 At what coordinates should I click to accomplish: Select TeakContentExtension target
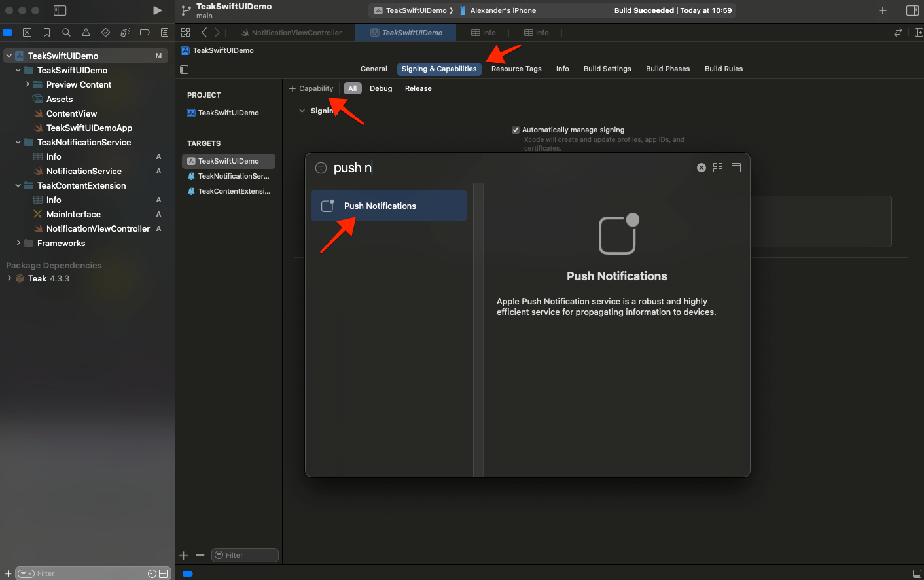tap(228, 191)
